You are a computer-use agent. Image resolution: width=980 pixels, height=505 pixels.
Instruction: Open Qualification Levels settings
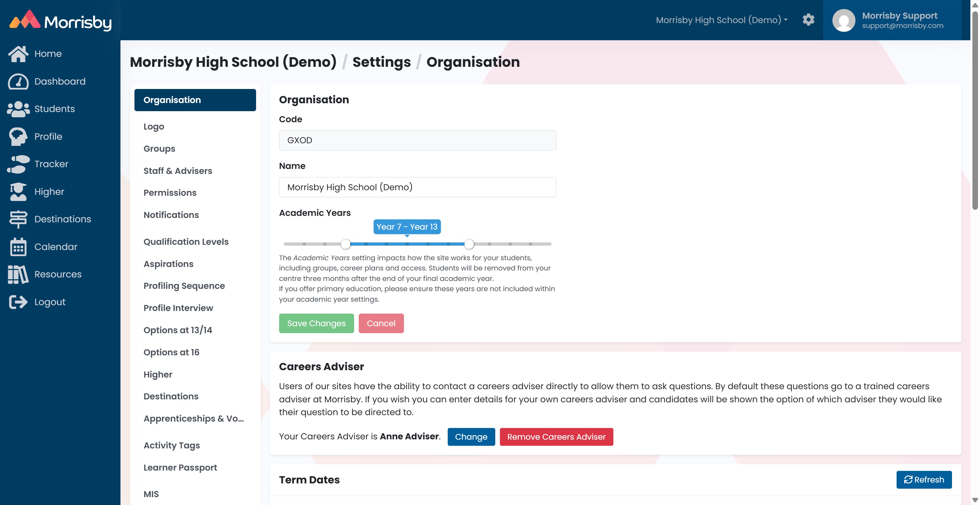[x=186, y=242]
